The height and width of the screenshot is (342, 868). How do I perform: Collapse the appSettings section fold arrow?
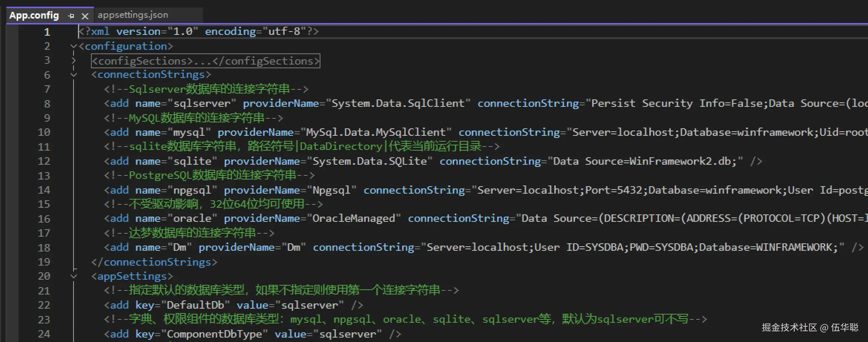pyautogui.click(x=74, y=276)
